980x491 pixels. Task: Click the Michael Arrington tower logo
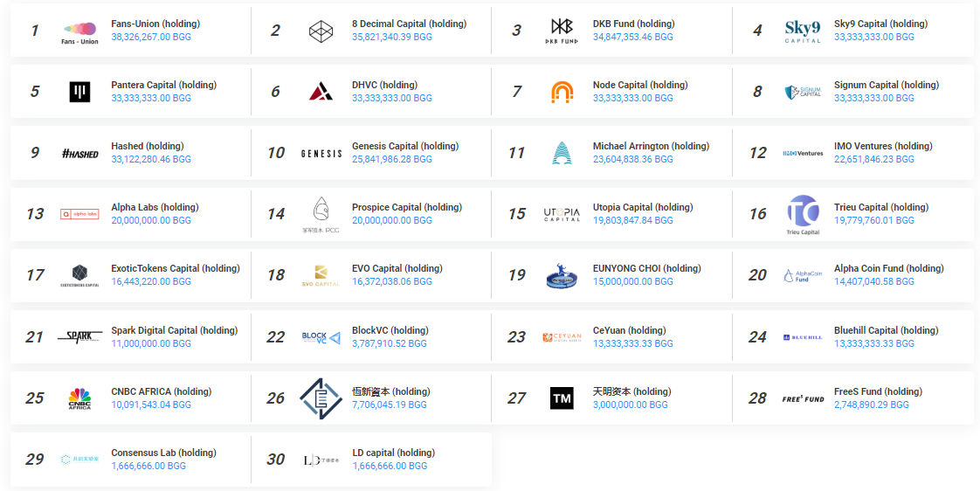pos(562,153)
